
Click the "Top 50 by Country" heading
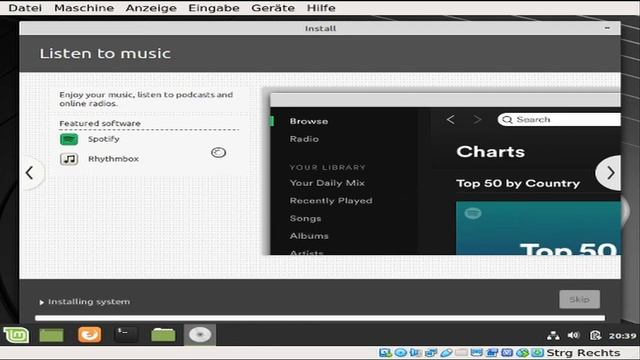click(x=518, y=183)
